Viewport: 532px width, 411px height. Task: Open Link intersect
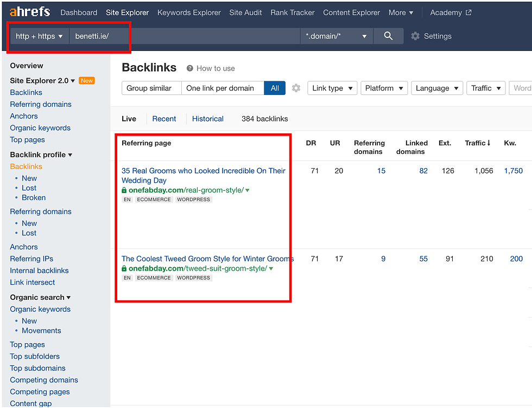pyautogui.click(x=32, y=282)
